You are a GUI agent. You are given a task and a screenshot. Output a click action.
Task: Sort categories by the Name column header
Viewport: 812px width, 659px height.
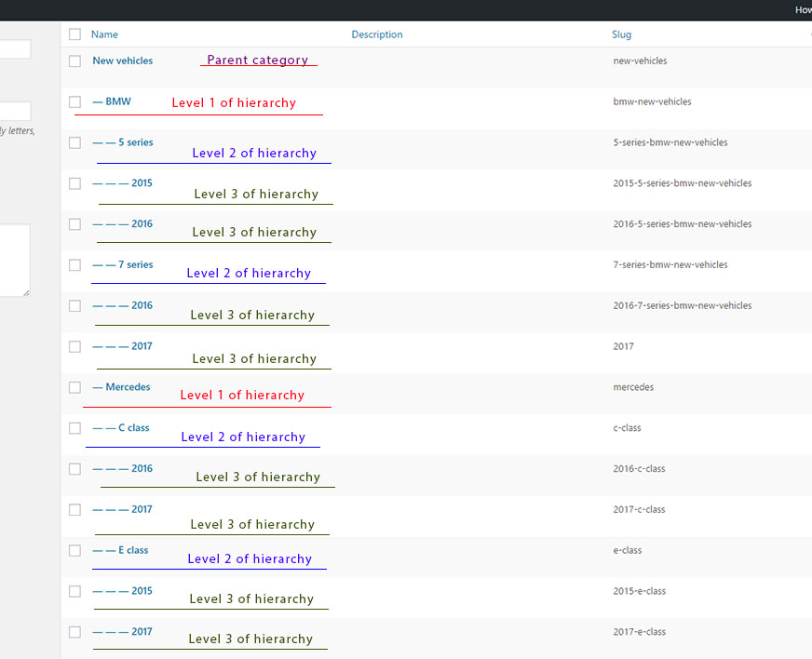(x=104, y=34)
